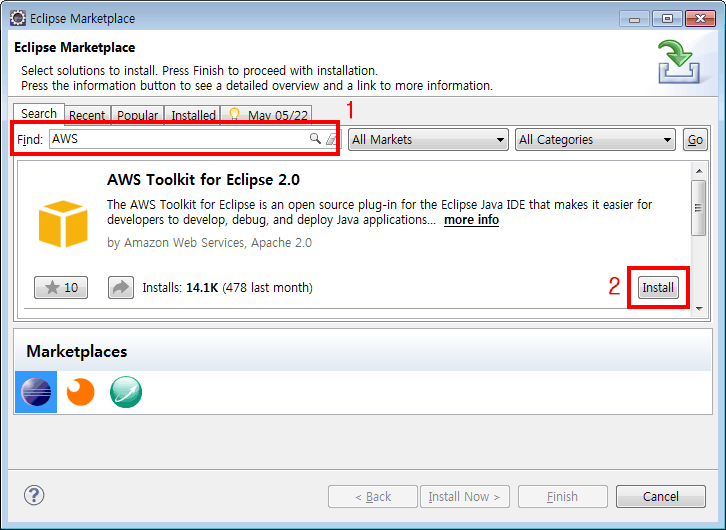The image size is (726, 530).
Task: Favorite the plugin with star 10 button
Action: click(61, 288)
